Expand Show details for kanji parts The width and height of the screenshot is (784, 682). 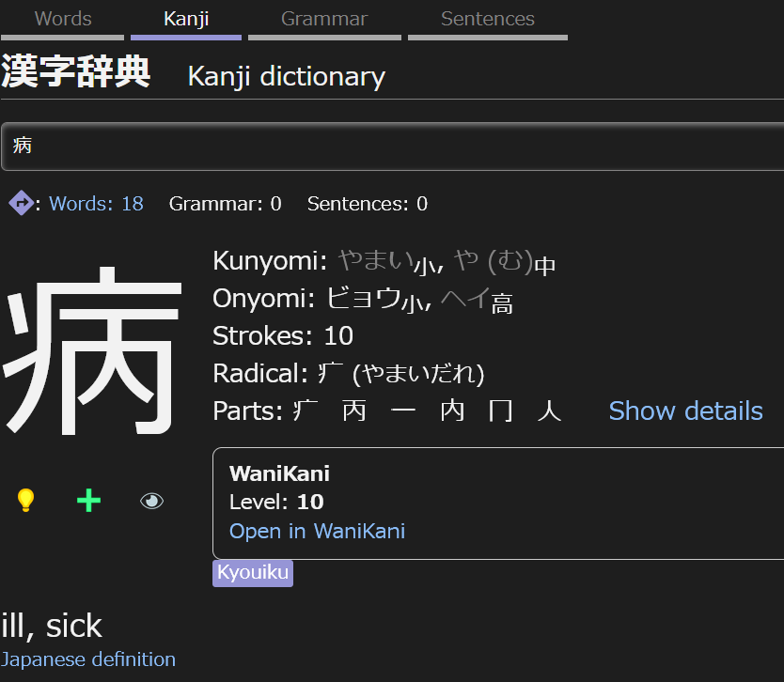point(685,411)
